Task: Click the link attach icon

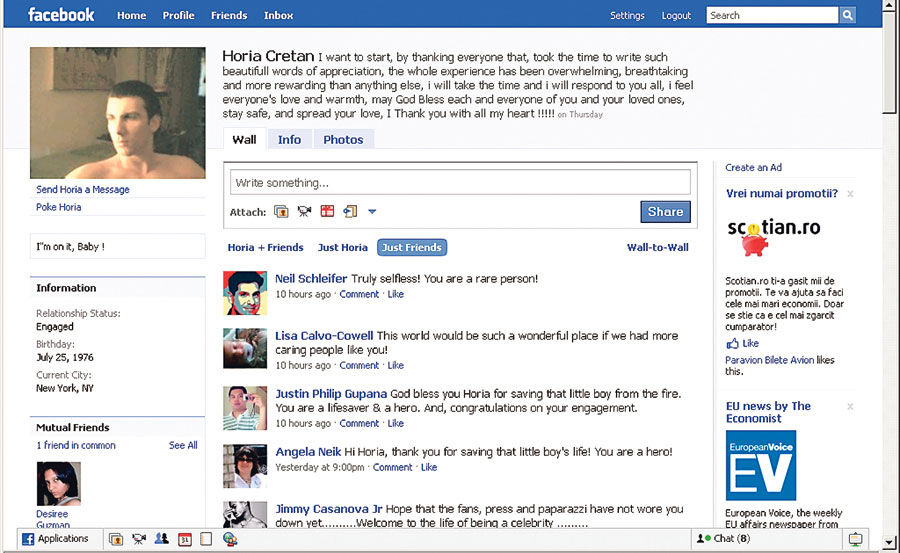Action: (350, 211)
